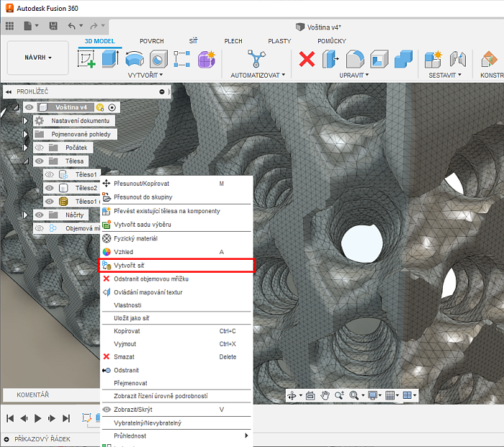Select the Shell tool
The width and height of the screenshot is (504, 447).
pyautogui.click(x=379, y=59)
